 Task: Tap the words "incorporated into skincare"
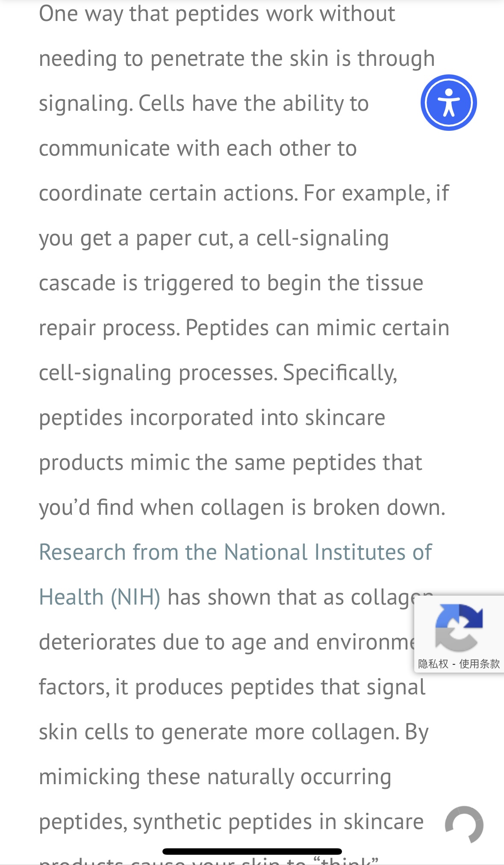pos(257,418)
